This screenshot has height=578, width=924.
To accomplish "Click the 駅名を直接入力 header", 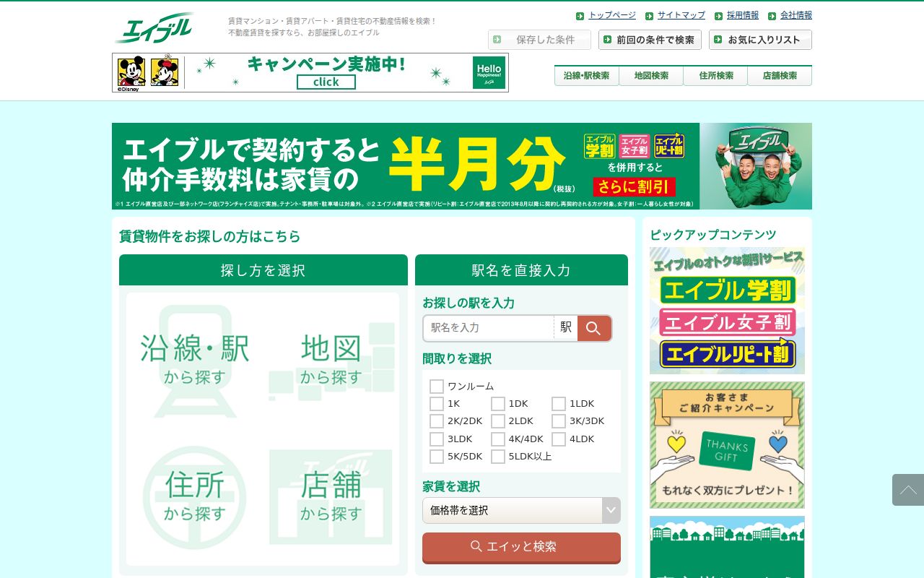I will [521, 270].
